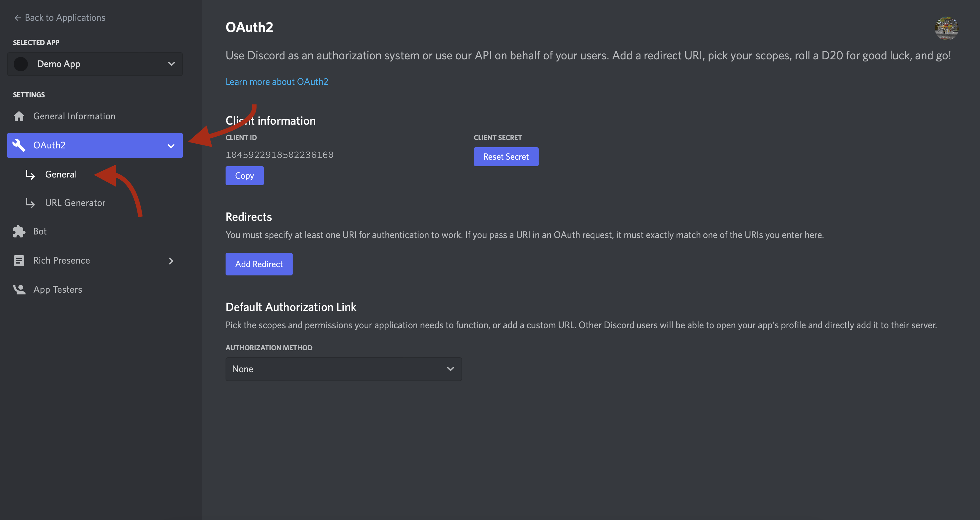
Task: Open the Learn more about OAuth2 link
Action: 277,82
